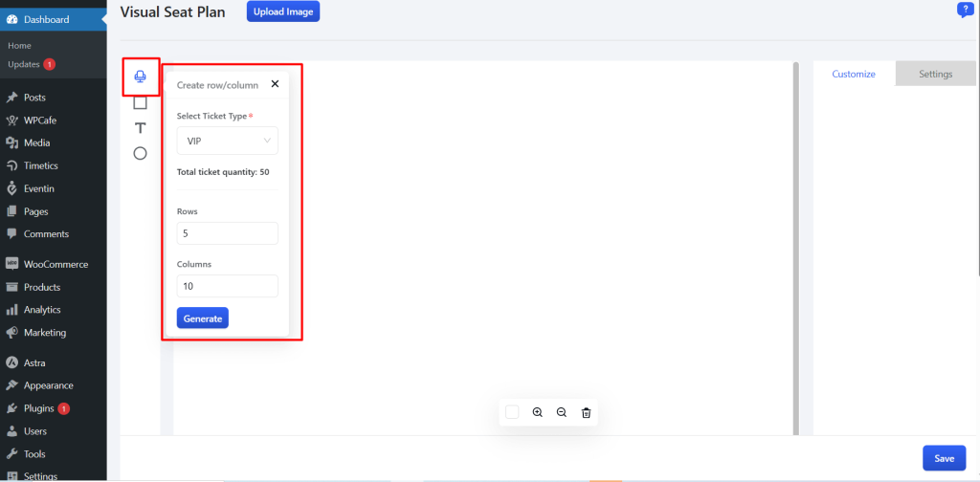This screenshot has width=980, height=482.
Task: Click the Tools wrench icon
Action: click(x=11, y=454)
